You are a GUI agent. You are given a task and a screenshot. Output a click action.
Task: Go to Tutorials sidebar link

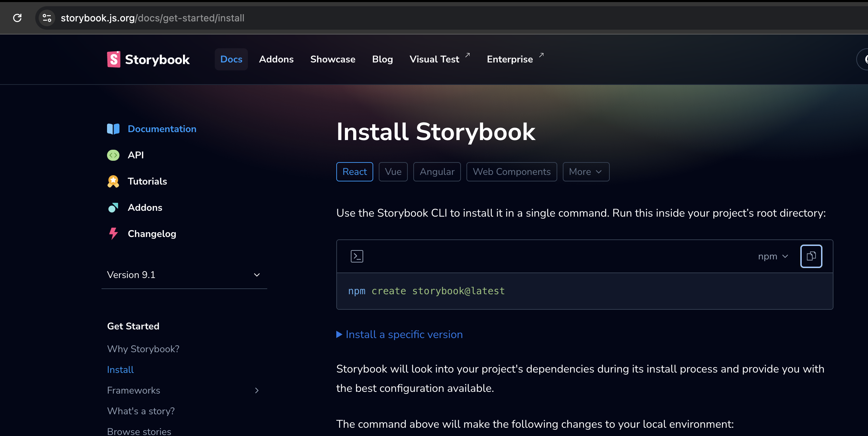[147, 181]
